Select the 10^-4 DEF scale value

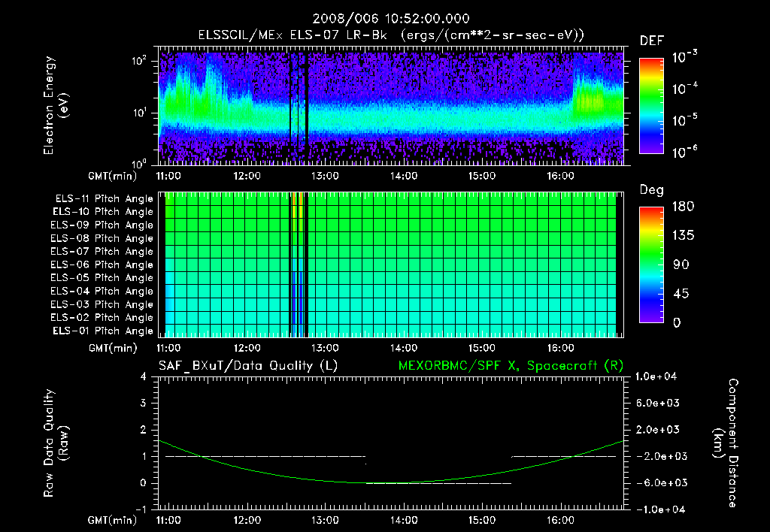click(684, 89)
